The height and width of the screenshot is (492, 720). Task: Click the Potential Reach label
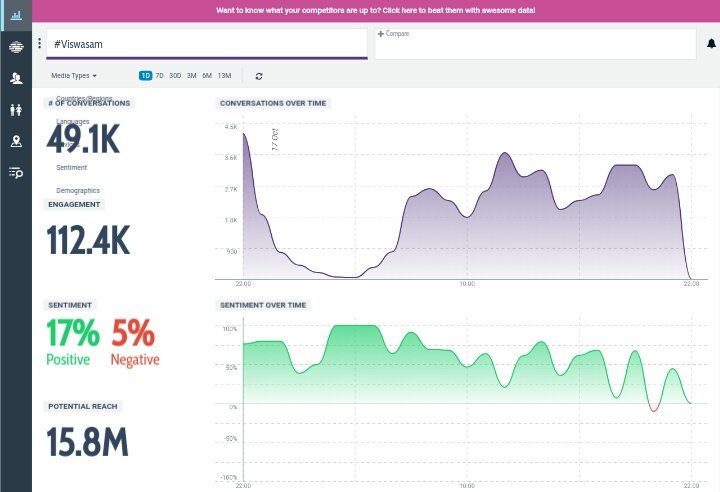point(83,407)
